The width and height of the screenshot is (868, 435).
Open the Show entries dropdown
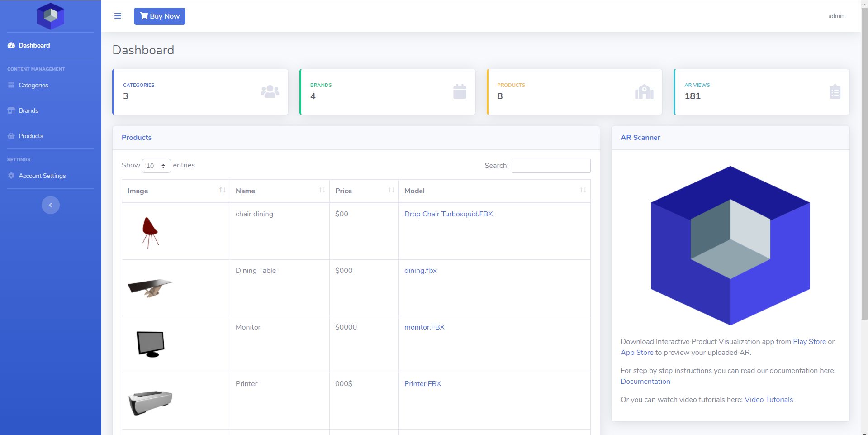156,166
